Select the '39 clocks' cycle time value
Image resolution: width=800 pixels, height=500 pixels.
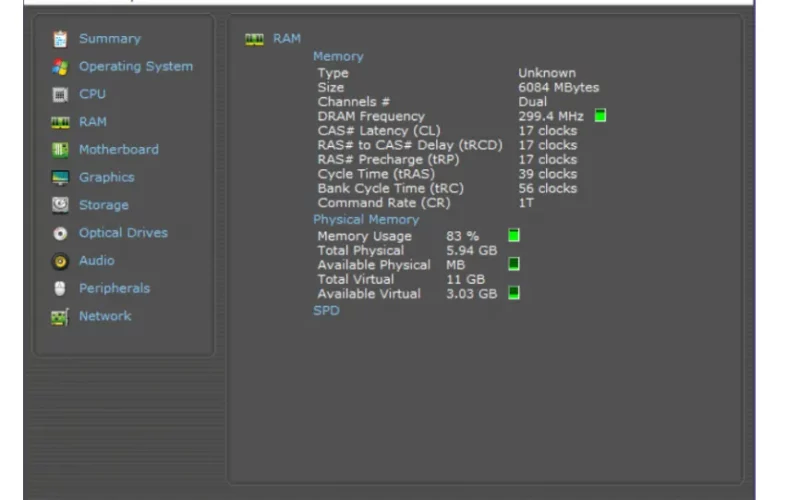[x=547, y=174]
